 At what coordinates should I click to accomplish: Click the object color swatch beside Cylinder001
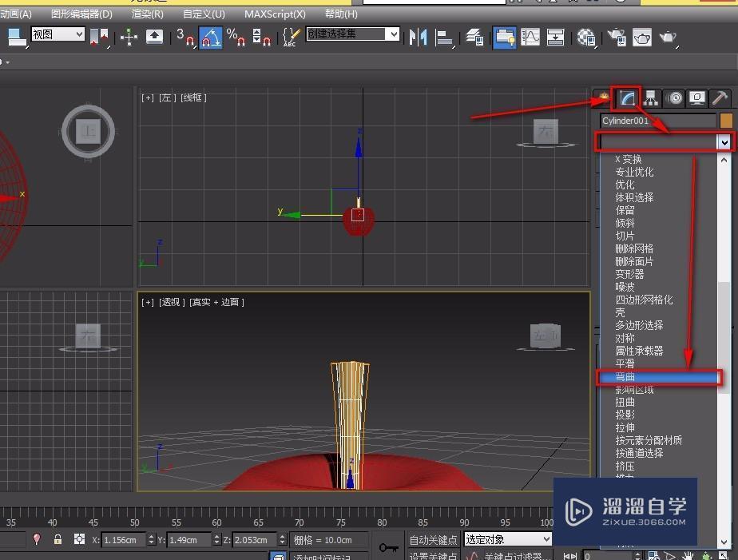coord(727,120)
